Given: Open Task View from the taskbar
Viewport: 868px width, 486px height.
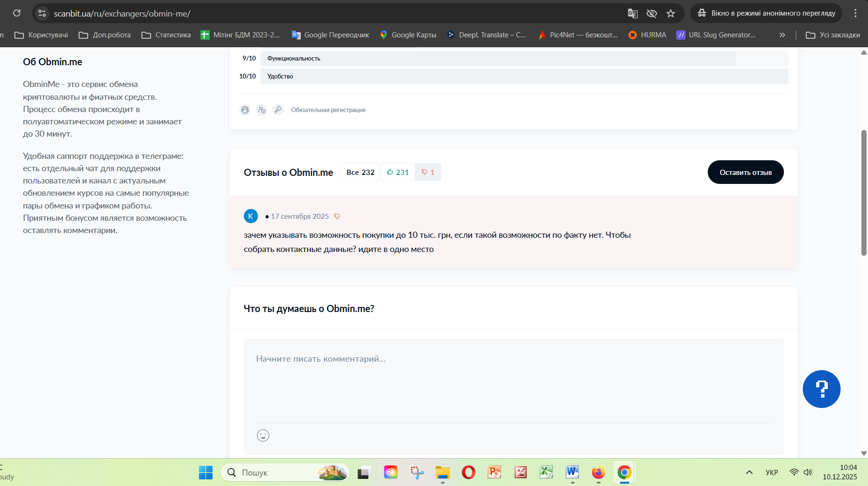Looking at the screenshot, I should [364, 472].
